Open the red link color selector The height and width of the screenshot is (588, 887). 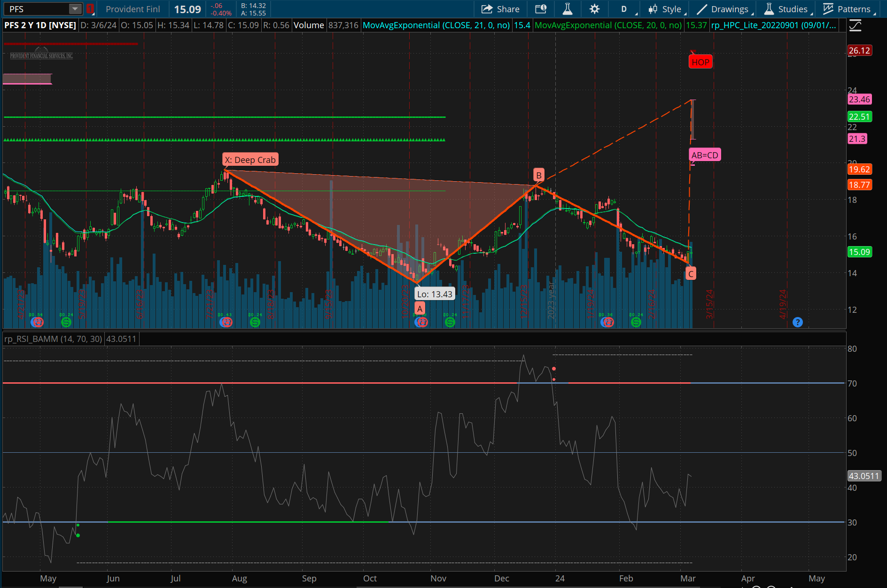click(x=90, y=9)
